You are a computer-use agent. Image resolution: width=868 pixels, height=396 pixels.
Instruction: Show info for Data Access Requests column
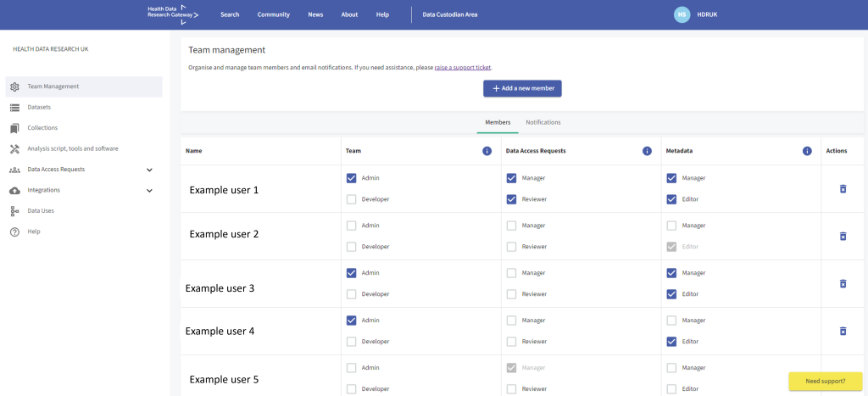pyautogui.click(x=647, y=151)
